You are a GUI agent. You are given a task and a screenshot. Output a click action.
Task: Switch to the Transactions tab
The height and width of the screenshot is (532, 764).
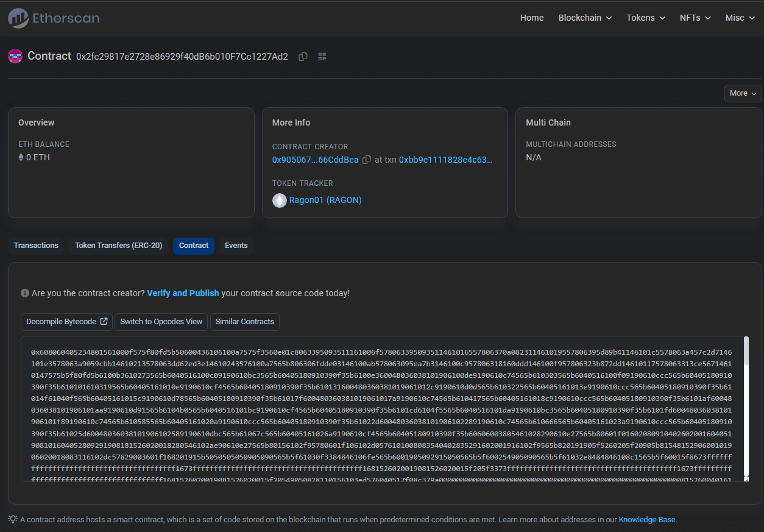[36, 246]
